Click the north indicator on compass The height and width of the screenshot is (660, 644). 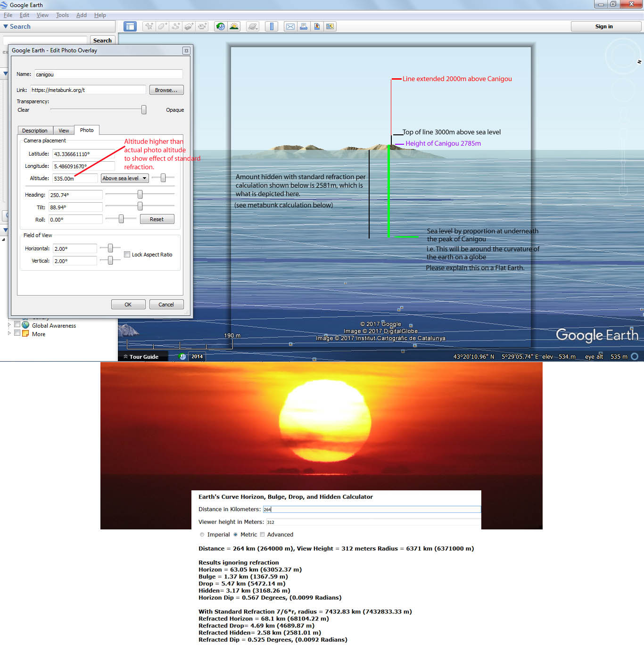tap(639, 62)
